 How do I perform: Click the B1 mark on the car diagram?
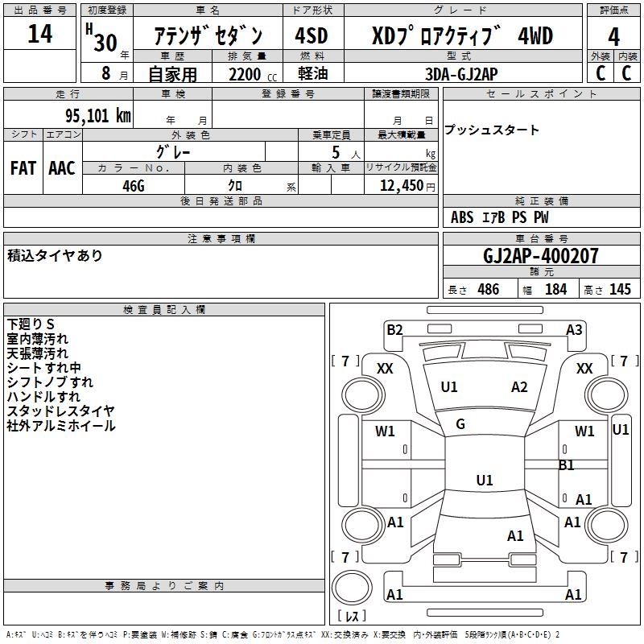pyautogui.click(x=567, y=465)
